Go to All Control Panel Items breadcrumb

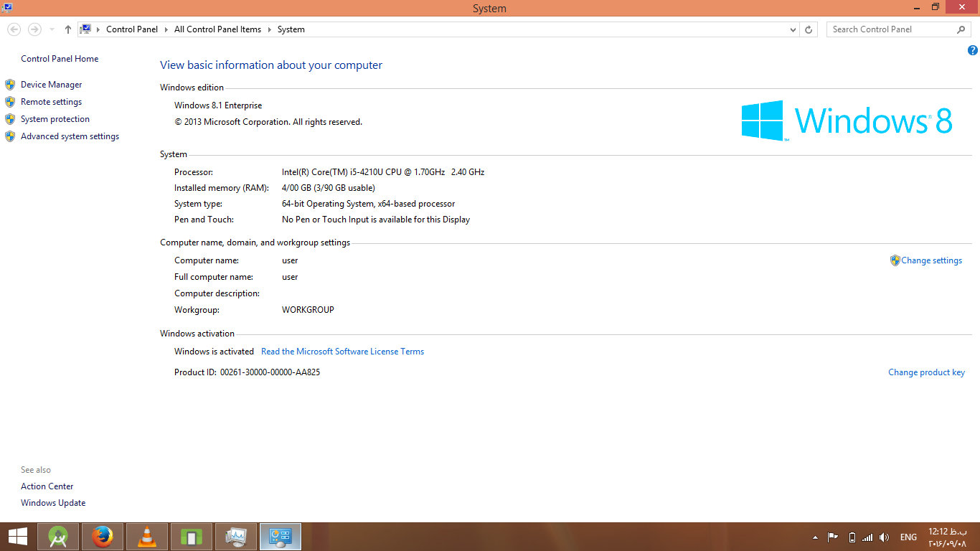(x=218, y=29)
